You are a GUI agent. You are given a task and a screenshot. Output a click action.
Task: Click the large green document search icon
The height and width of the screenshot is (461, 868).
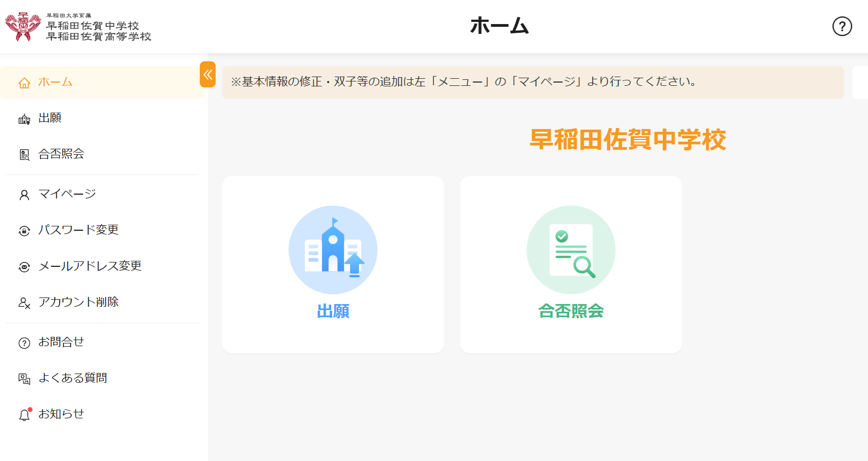(x=571, y=250)
